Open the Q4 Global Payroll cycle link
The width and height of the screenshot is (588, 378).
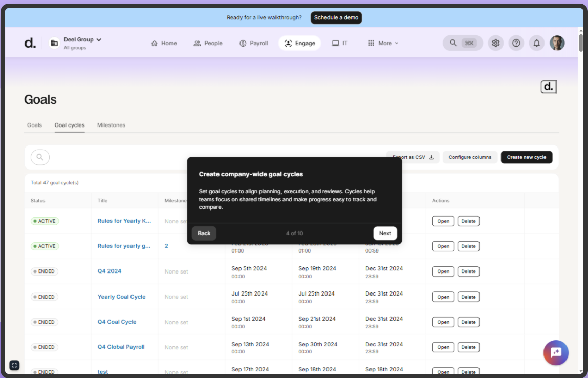coord(121,347)
